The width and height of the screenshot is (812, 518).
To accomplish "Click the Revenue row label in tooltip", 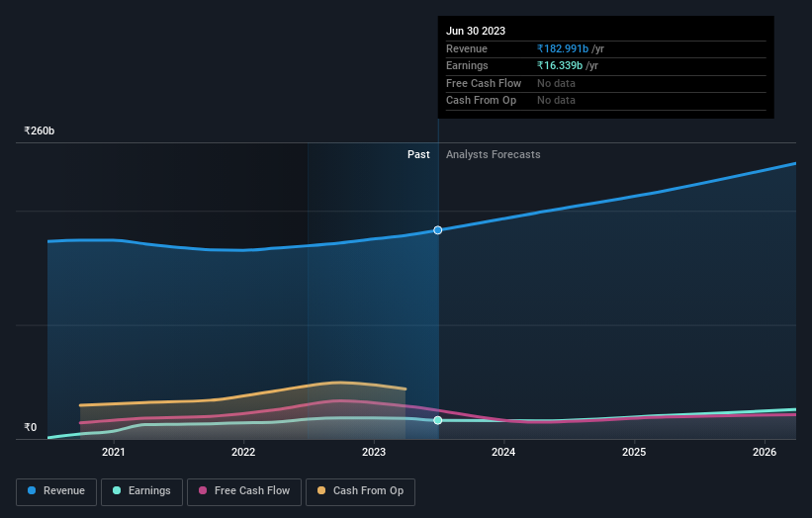I will pyautogui.click(x=467, y=48).
